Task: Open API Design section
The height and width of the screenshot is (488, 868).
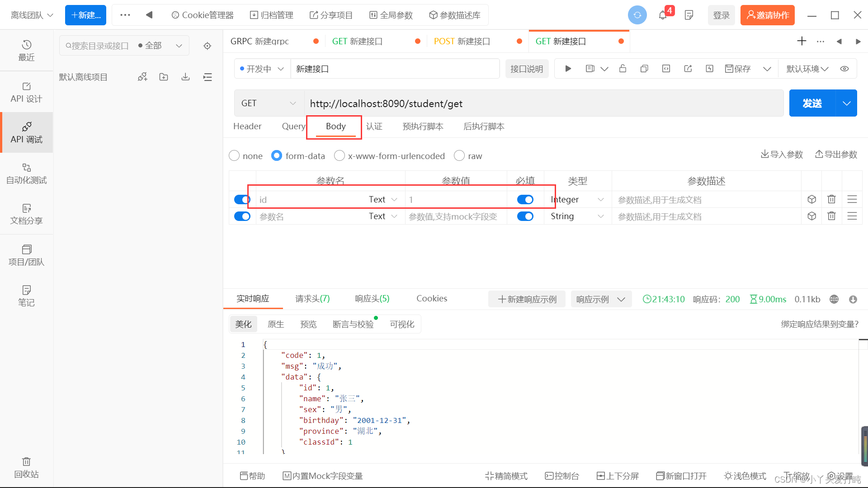Action: 26,92
